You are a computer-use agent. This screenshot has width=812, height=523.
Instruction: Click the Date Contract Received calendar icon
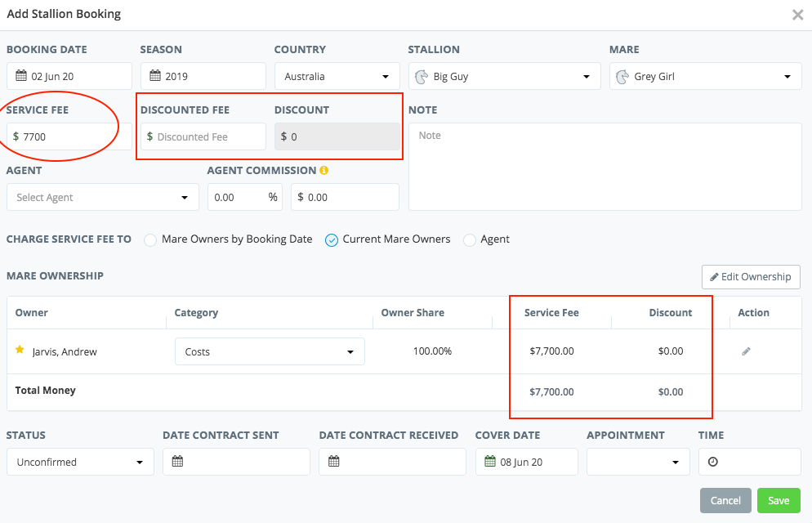click(x=334, y=462)
